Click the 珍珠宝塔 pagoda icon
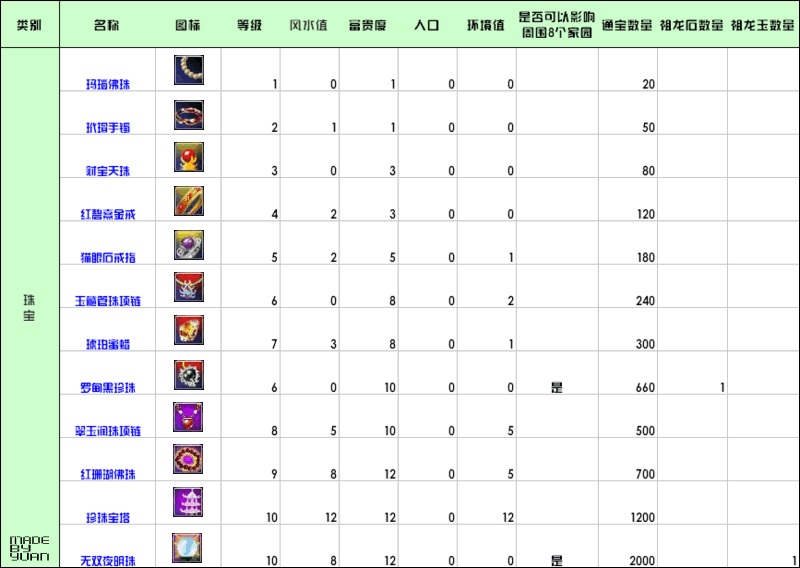This screenshot has width=800, height=568. coord(188,502)
